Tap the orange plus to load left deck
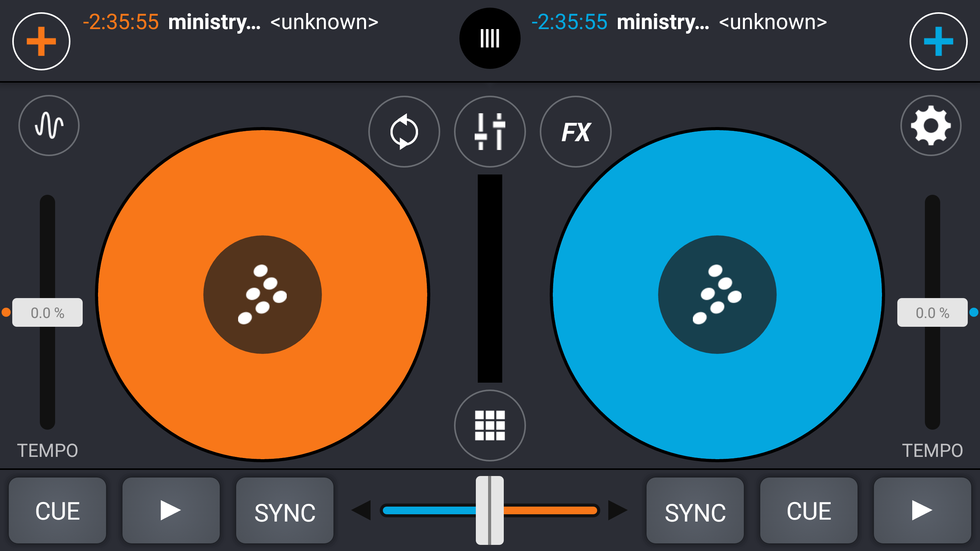The image size is (980, 551). click(x=41, y=41)
